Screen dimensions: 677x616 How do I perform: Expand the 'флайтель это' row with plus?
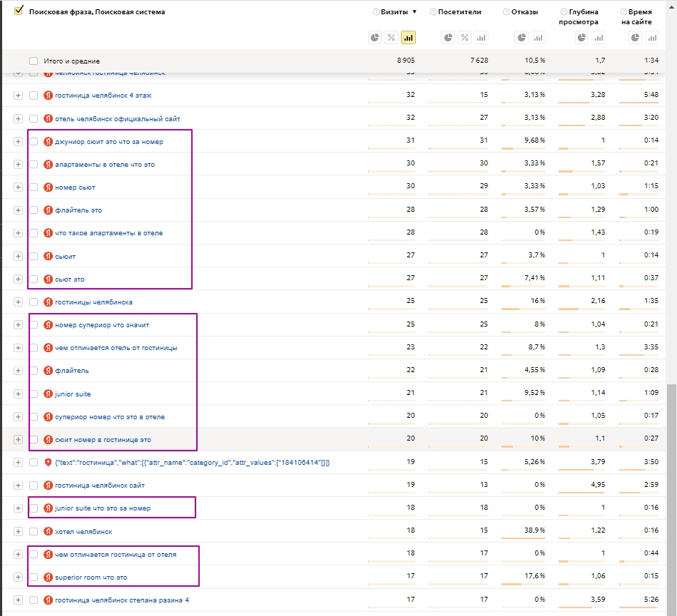point(18,210)
